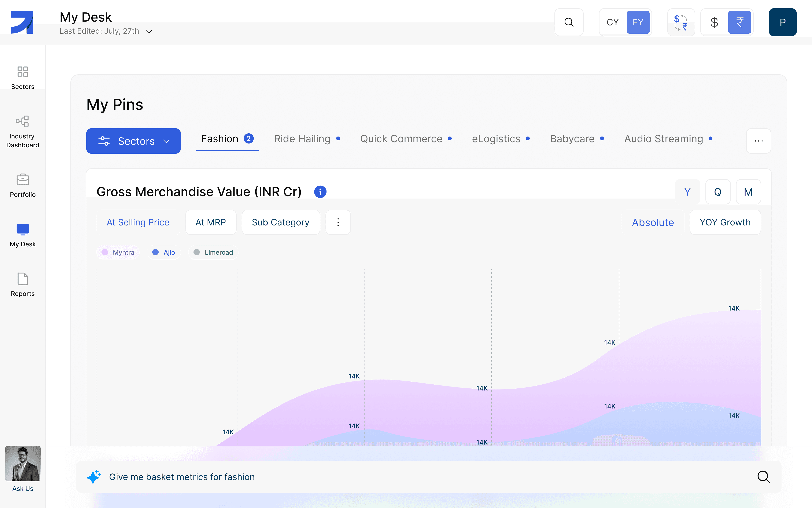This screenshot has height=508, width=812.
Task: Click the Ask Us profile photo
Action: tap(22, 464)
